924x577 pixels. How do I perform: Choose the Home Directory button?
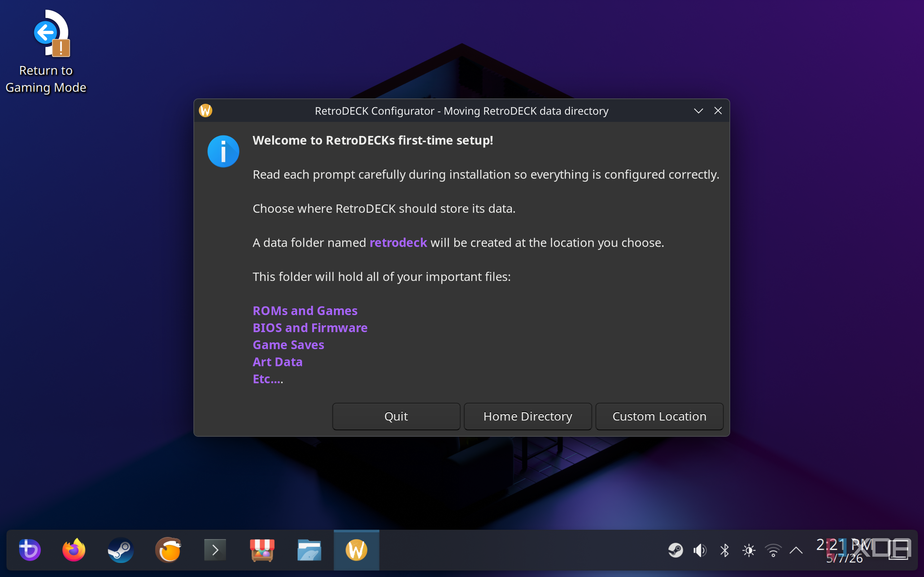(528, 416)
